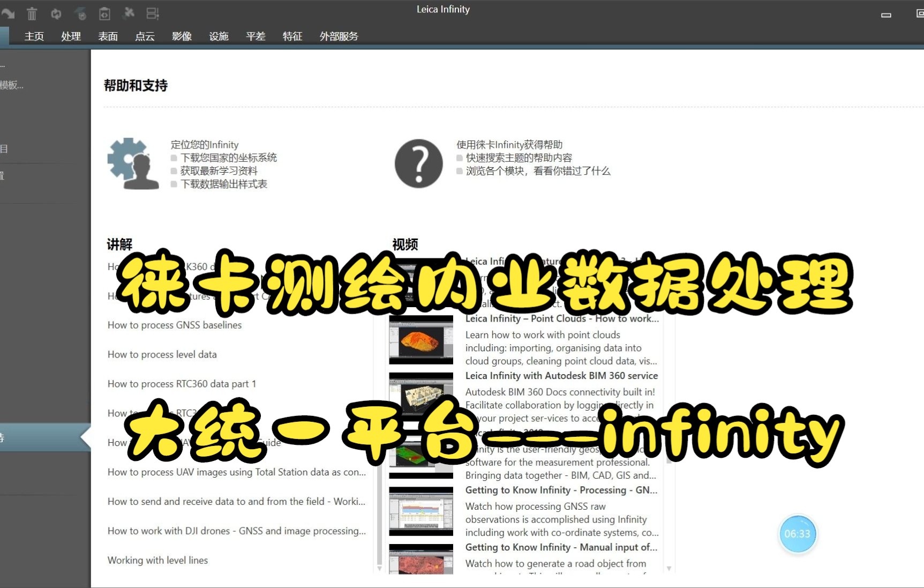Open 'Leica Infinity with Autodesk BIM 360 service' video
The height and width of the screenshot is (588, 924).
[561, 376]
